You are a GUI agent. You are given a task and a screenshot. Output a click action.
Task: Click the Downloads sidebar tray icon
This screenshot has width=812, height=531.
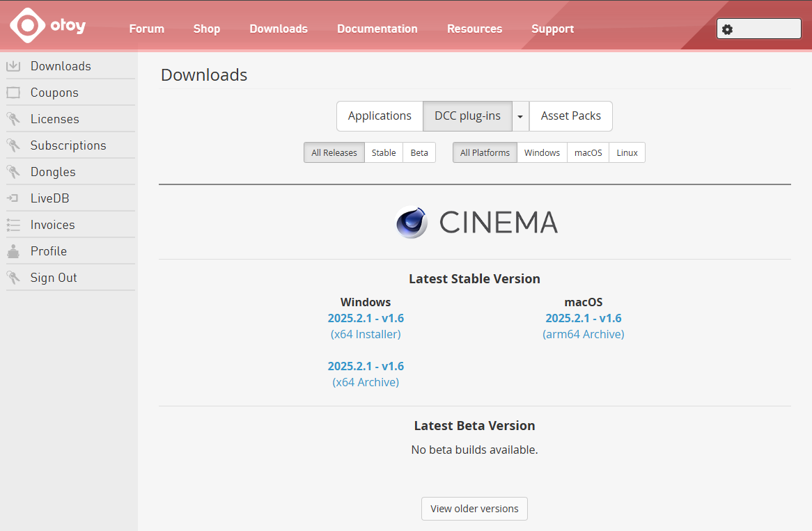13,66
